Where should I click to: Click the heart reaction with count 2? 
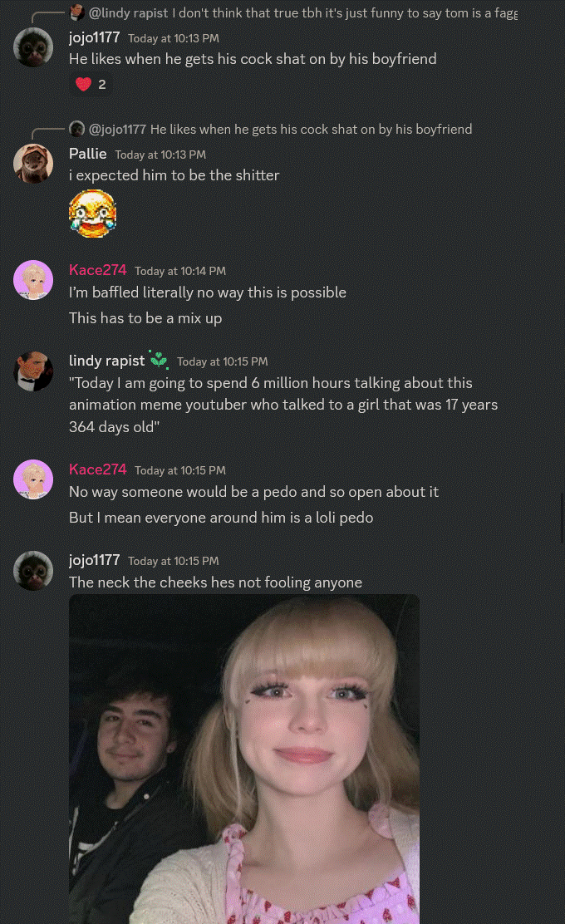[x=91, y=84]
